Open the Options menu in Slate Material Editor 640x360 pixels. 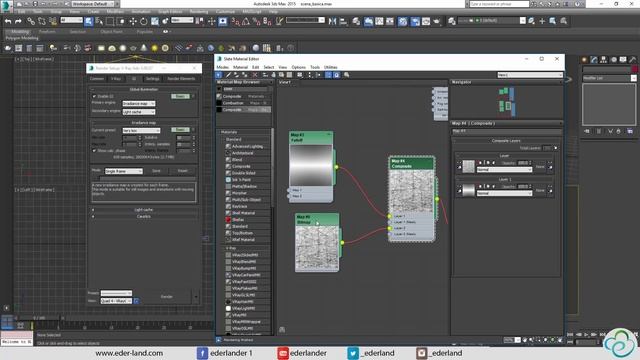(298, 67)
